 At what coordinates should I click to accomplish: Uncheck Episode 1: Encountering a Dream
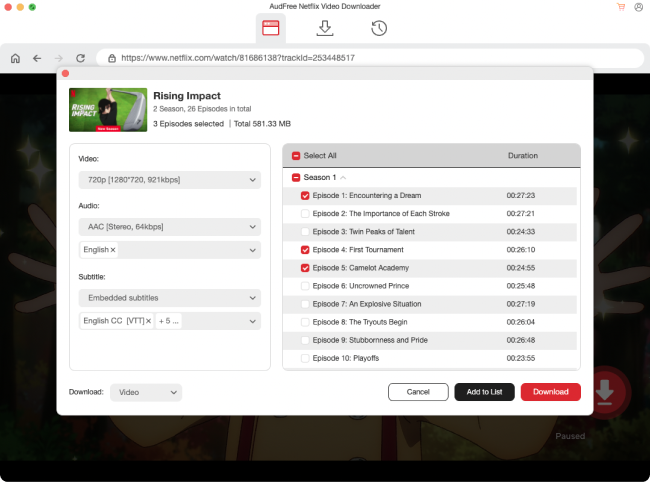(305, 196)
